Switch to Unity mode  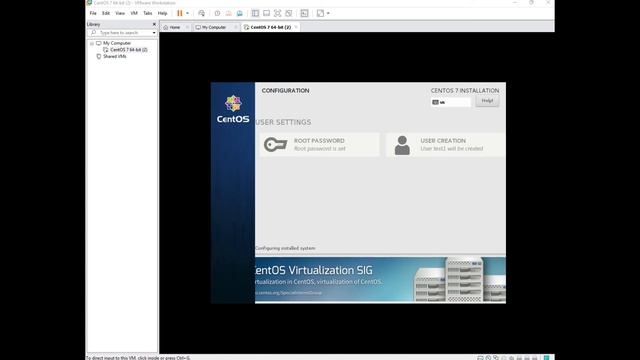tap(289, 13)
